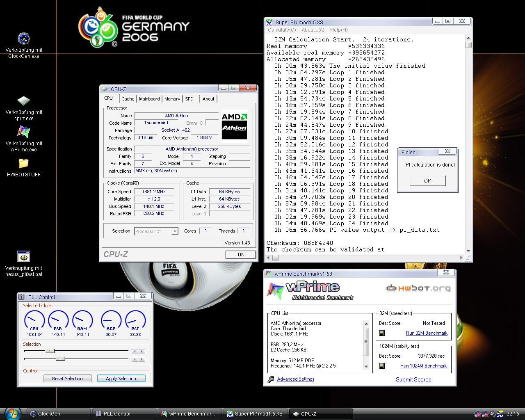Switch to wPrime Benchmark in the taskbar

pos(189,414)
